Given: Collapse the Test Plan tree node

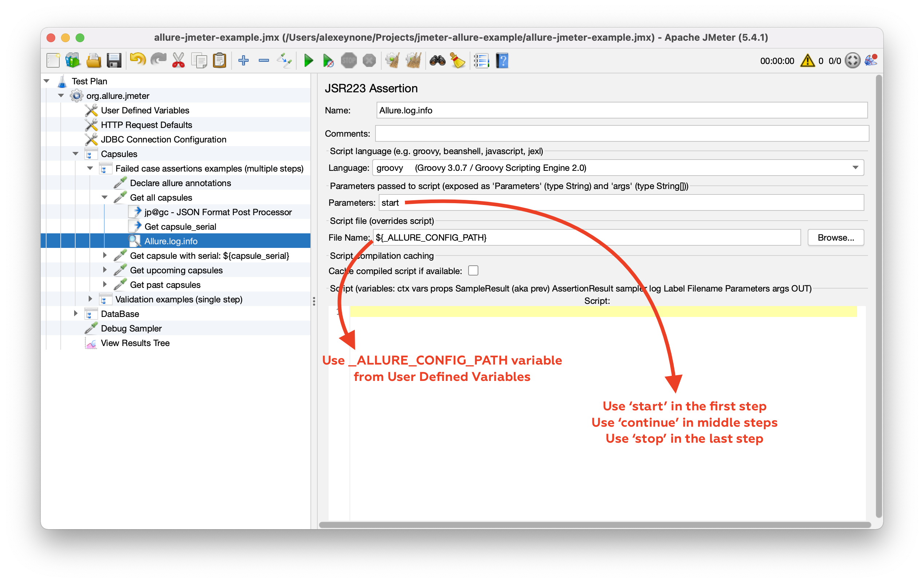Looking at the screenshot, I should (x=47, y=81).
